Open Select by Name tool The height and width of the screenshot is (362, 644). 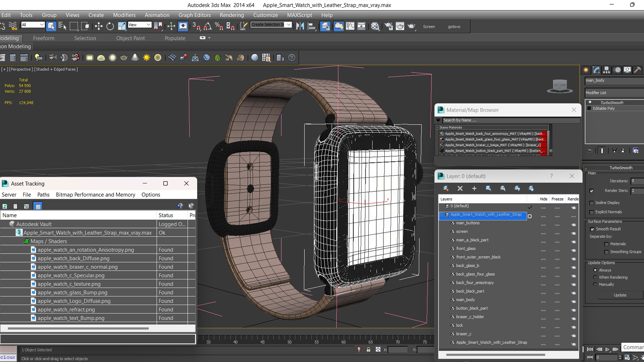pos(62,26)
